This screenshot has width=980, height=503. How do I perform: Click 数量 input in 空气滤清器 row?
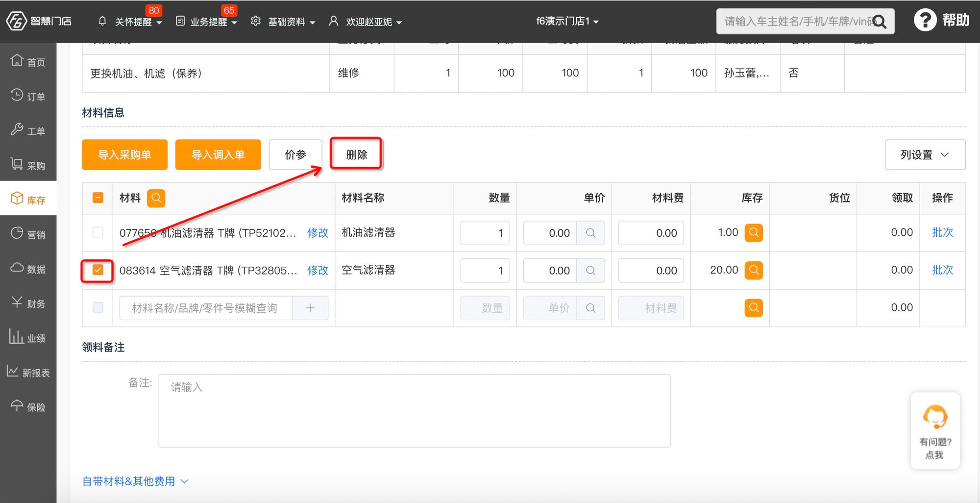(485, 271)
